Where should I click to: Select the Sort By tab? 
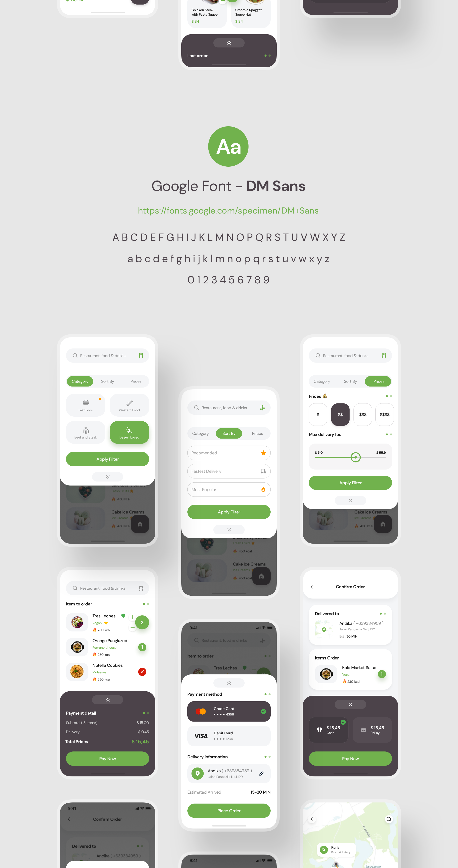tap(228, 433)
